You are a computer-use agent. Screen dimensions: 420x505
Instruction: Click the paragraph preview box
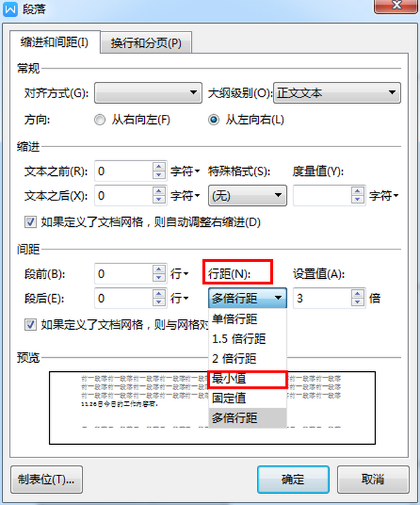click(212, 408)
